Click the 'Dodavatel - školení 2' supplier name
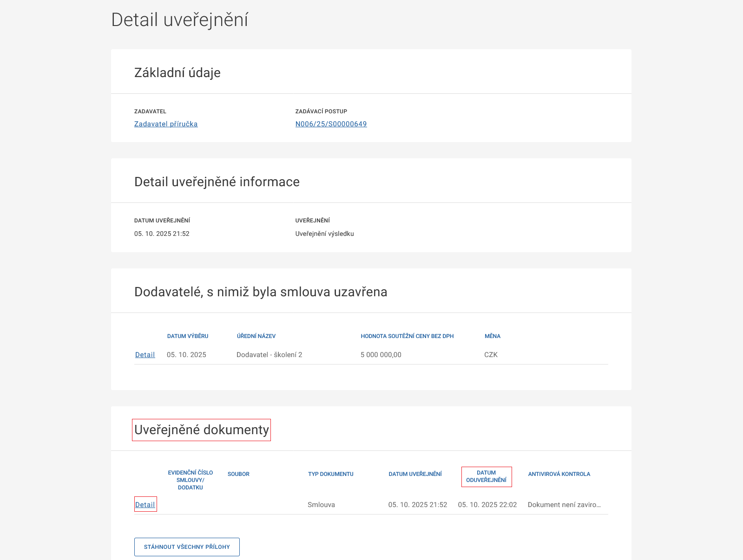 click(x=269, y=355)
